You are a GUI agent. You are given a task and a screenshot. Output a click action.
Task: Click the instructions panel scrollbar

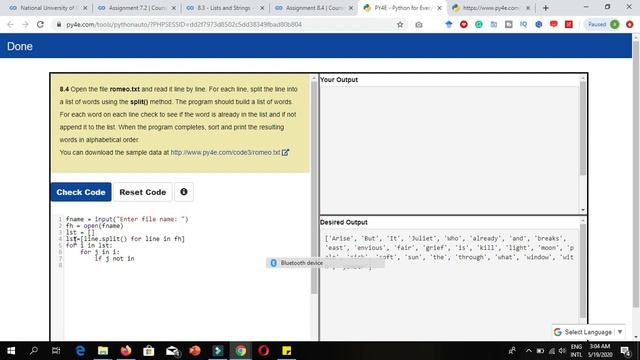pos(314,188)
